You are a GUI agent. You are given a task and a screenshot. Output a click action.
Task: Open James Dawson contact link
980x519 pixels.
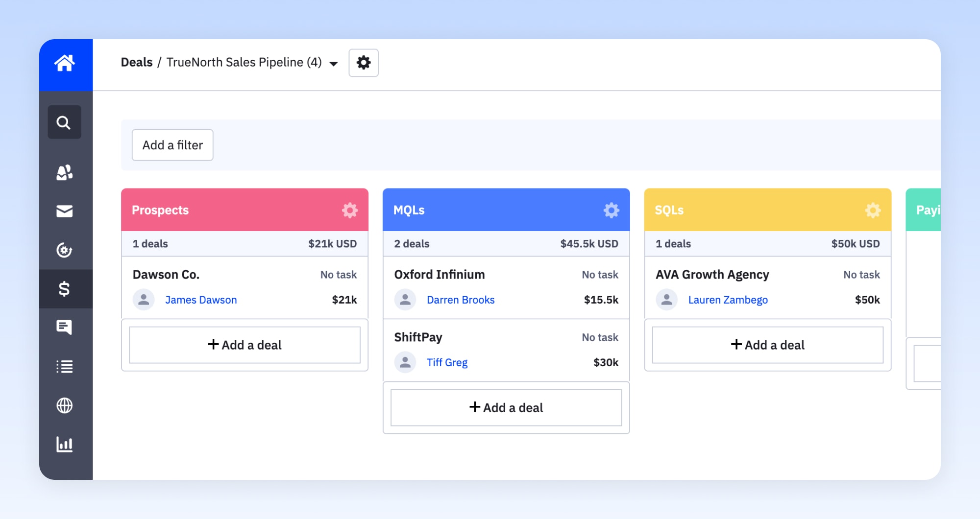click(201, 300)
